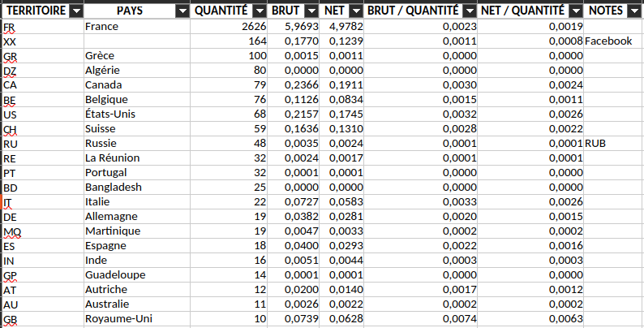The height and width of the screenshot is (328, 644).
Task: Select the cell containing Algérie
Action: coord(137,71)
